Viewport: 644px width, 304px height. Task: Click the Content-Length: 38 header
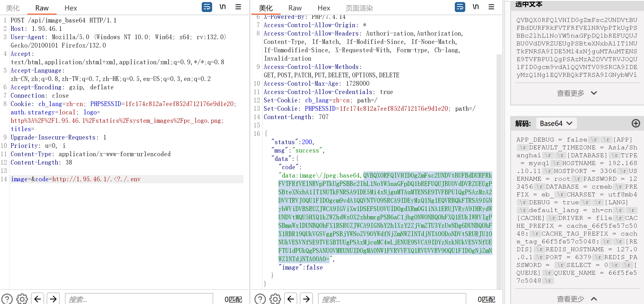click(x=41, y=162)
